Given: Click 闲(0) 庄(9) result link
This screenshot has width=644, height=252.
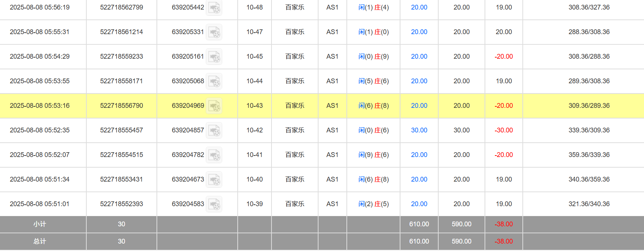Looking at the screenshot, I should [x=373, y=56].
